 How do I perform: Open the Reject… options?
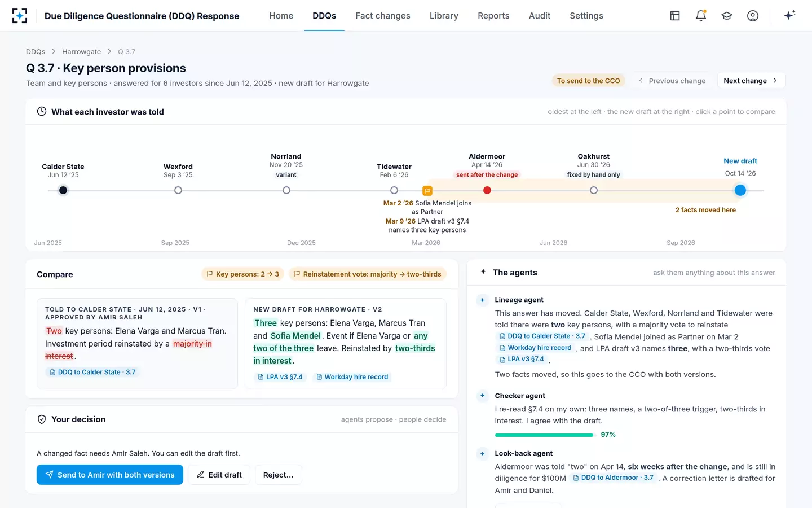279,475
